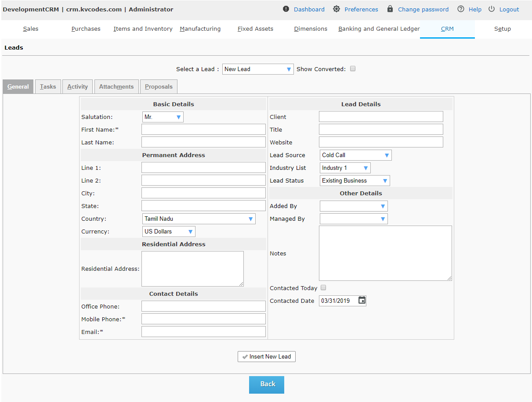The width and height of the screenshot is (532, 402).
Task: Open the Country dropdown showing Tamil Nadu
Action: [x=199, y=219]
